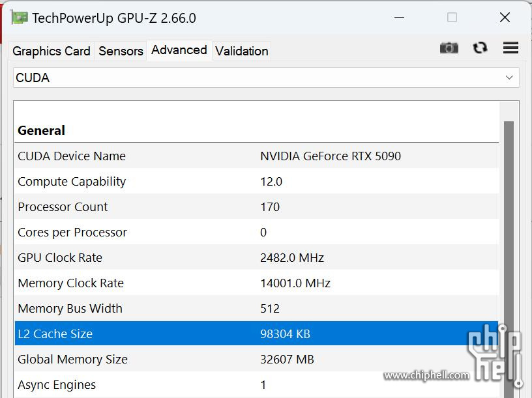The width and height of the screenshot is (532, 398).
Task: Click the NVIDIA GeForce RTX 5090 value
Action: click(x=331, y=156)
